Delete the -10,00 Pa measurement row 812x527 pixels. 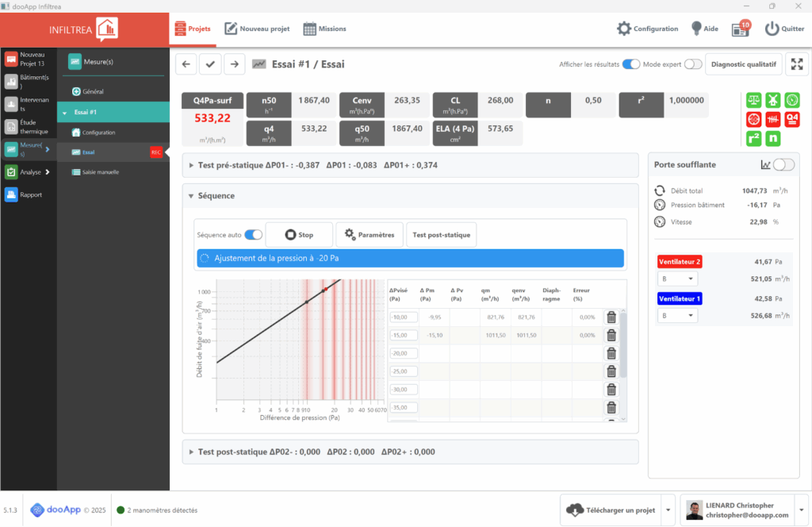[611, 317]
